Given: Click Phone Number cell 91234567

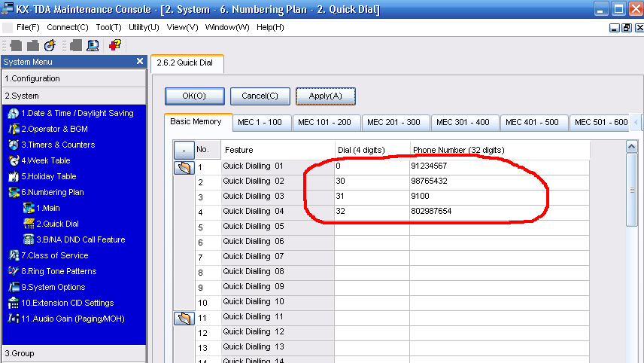Looking at the screenshot, I should click(x=500, y=166).
